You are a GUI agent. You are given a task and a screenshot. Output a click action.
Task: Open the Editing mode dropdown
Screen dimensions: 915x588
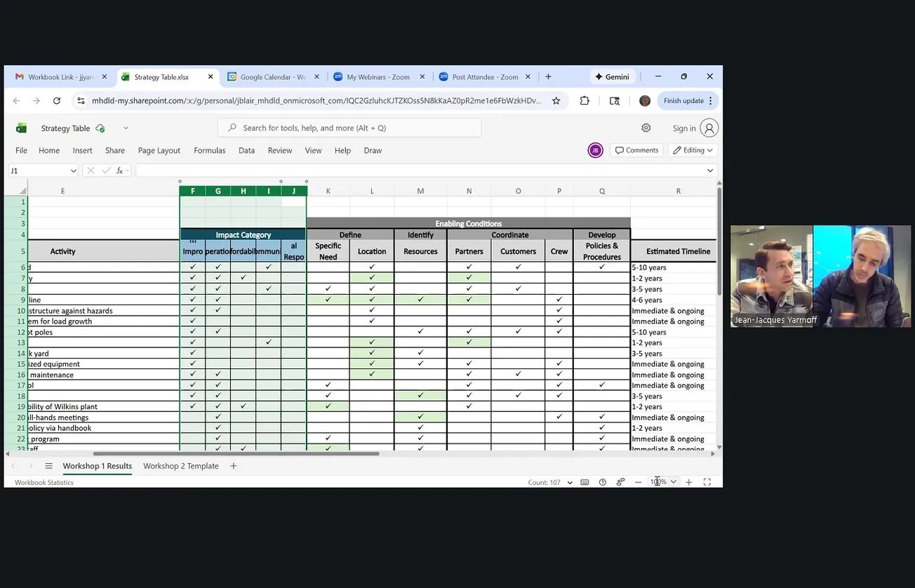[x=693, y=150]
